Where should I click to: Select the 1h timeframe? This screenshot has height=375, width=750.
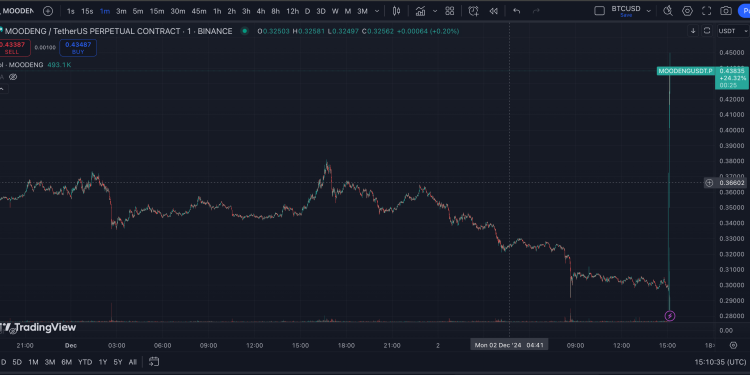217,11
